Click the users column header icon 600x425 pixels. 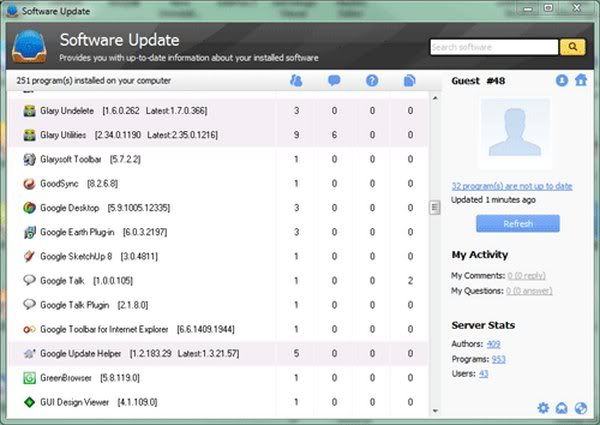pos(296,80)
